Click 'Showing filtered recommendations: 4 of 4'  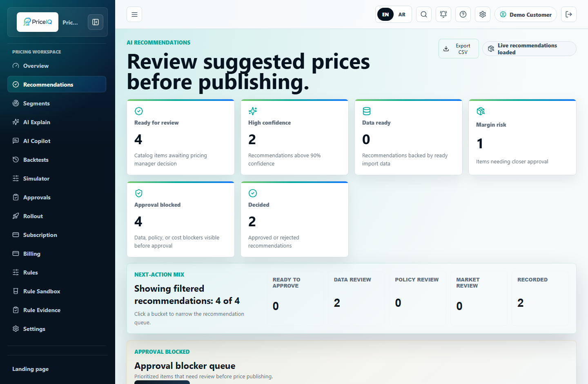point(187,295)
